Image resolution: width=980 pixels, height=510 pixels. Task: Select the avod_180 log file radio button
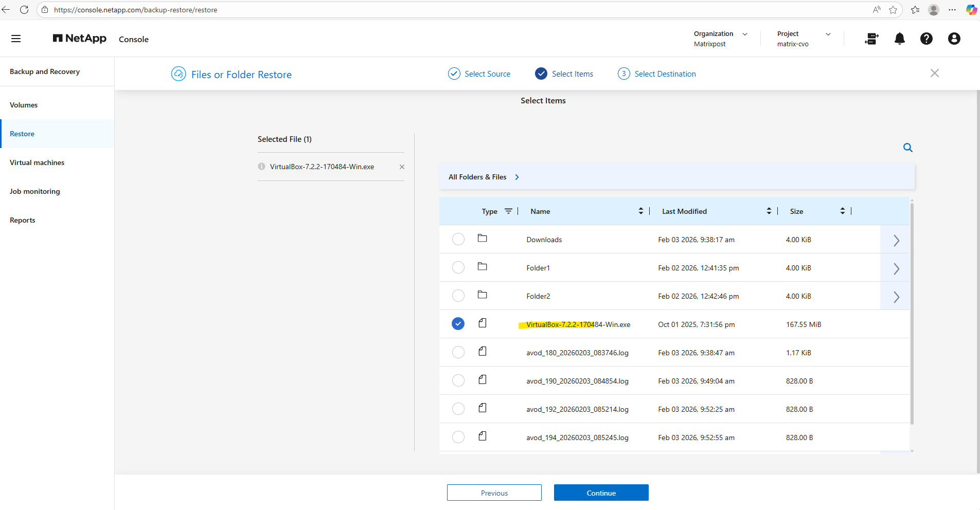pyautogui.click(x=458, y=353)
